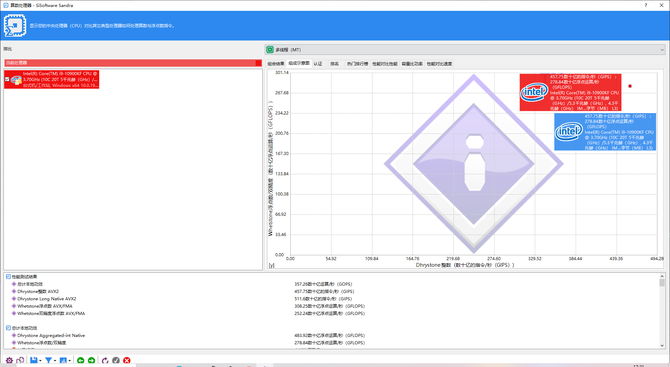The image size is (670, 367).
Task: Click the help question mark in title bar
Action: coord(646,5)
